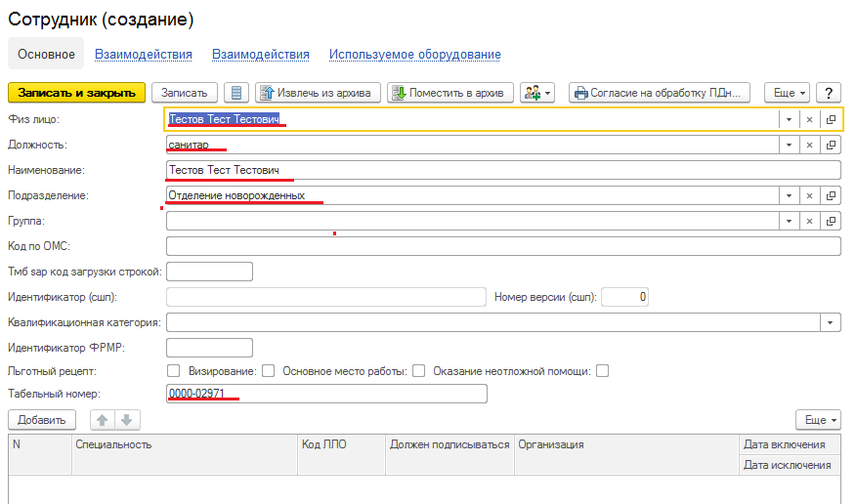Open Квалификационная категория dropdown
Viewport: 855px width, 504px height.
tap(831, 322)
